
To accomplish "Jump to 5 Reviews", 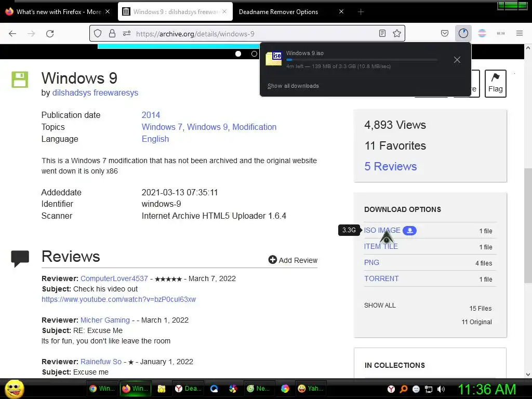I will pyautogui.click(x=391, y=166).
